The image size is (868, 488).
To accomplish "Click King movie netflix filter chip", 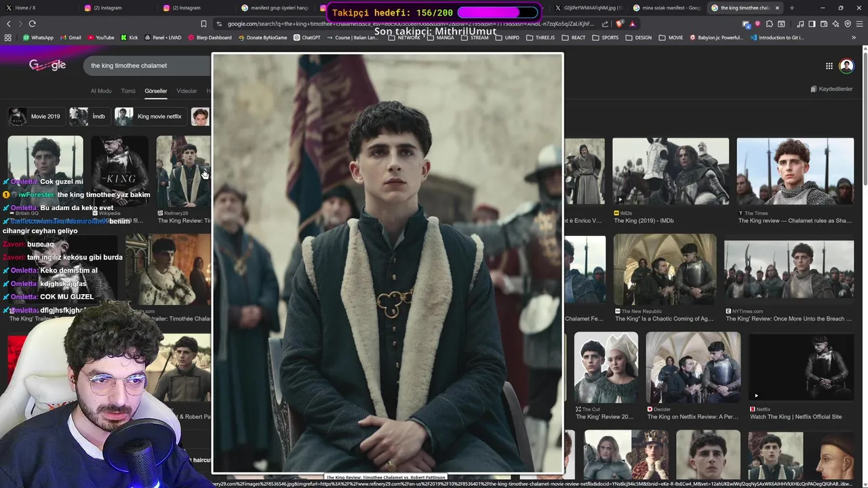I will pyautogui.click(x=150, y=117).
